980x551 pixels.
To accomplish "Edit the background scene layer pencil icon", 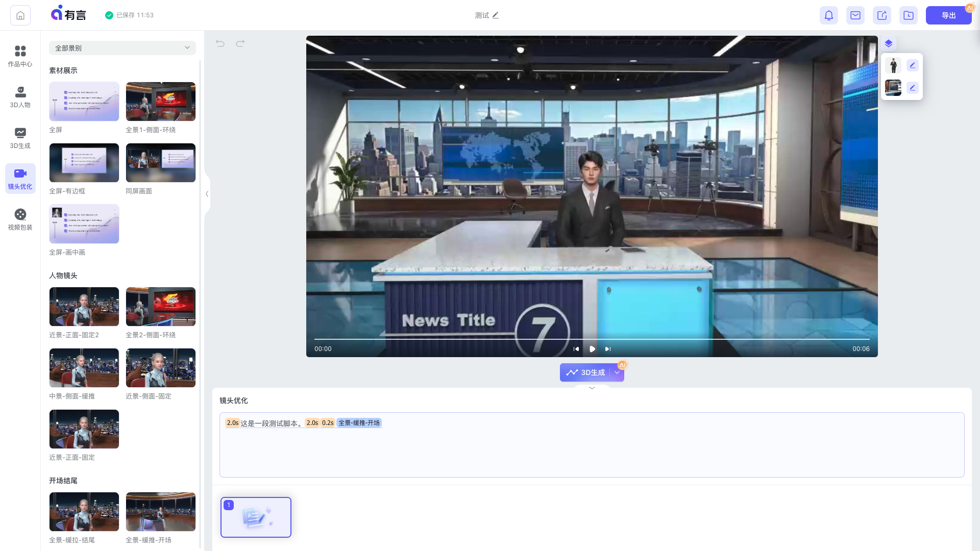I will coord(913,88).
